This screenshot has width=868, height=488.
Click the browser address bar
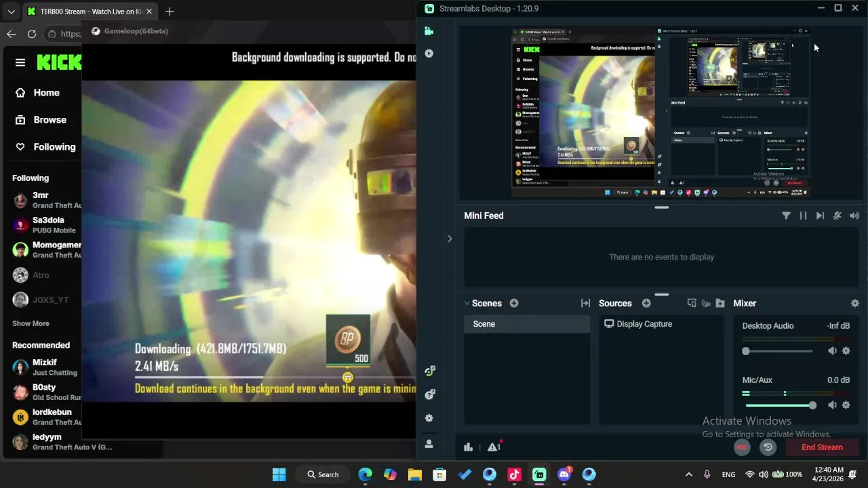64,34
